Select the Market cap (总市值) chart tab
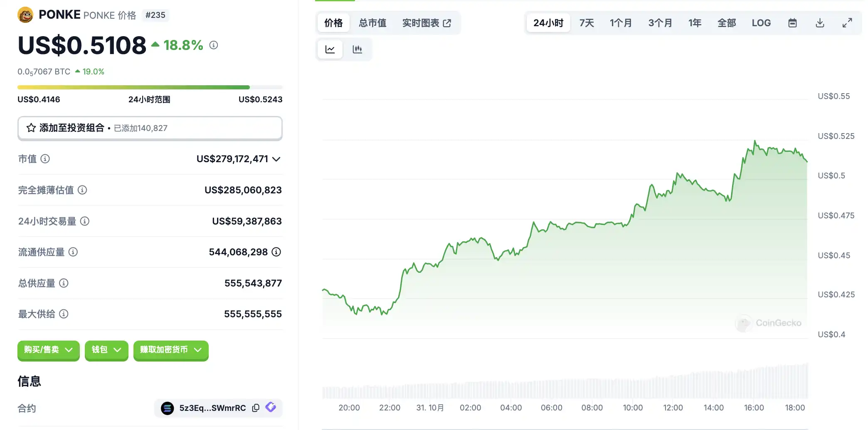This screenshot has width=868, height=430. pyautogui.click(x=372, y=23)
